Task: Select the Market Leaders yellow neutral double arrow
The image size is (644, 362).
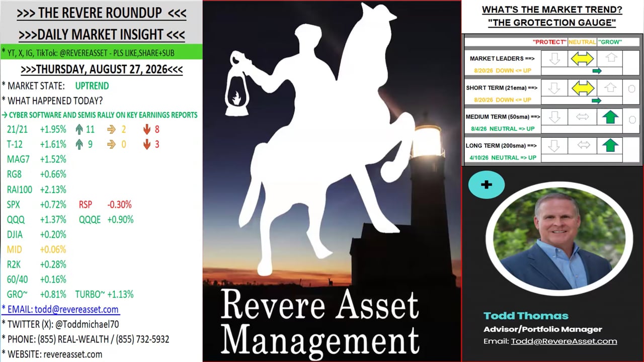Action: coord(583,59)
